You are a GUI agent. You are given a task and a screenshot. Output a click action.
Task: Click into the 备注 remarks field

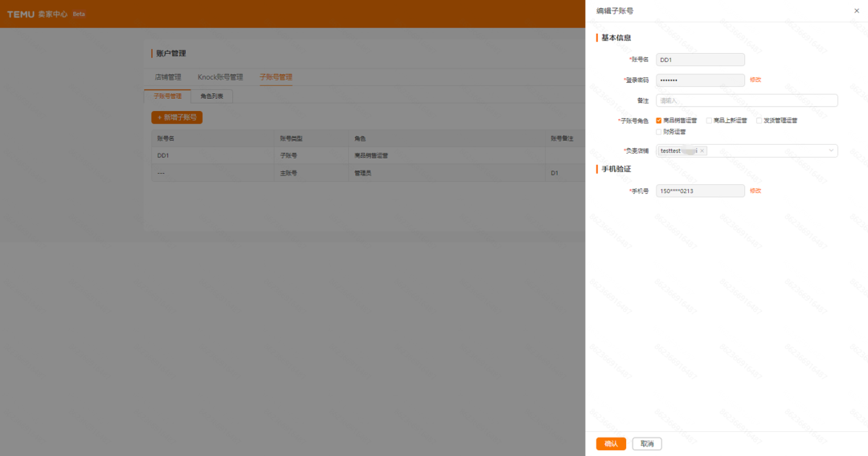pyautogui.click(x=747, y=101)
